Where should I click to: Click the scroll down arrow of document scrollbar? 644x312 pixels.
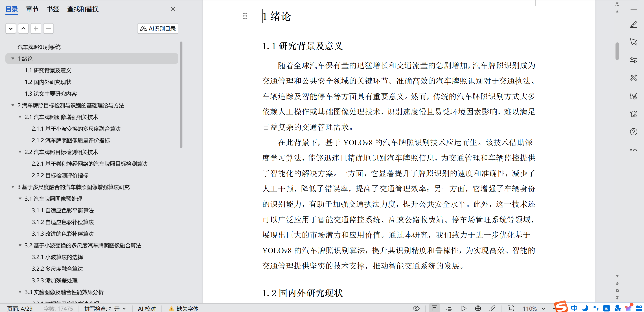(617, 276)
